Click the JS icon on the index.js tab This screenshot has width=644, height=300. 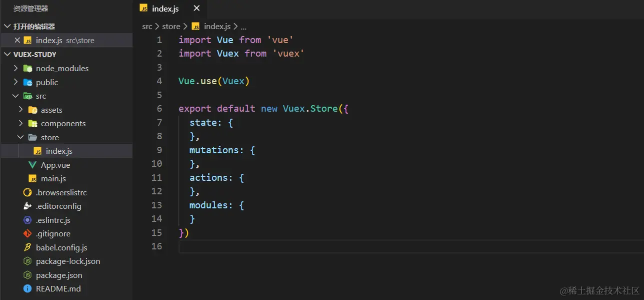(x=143, y=8)
